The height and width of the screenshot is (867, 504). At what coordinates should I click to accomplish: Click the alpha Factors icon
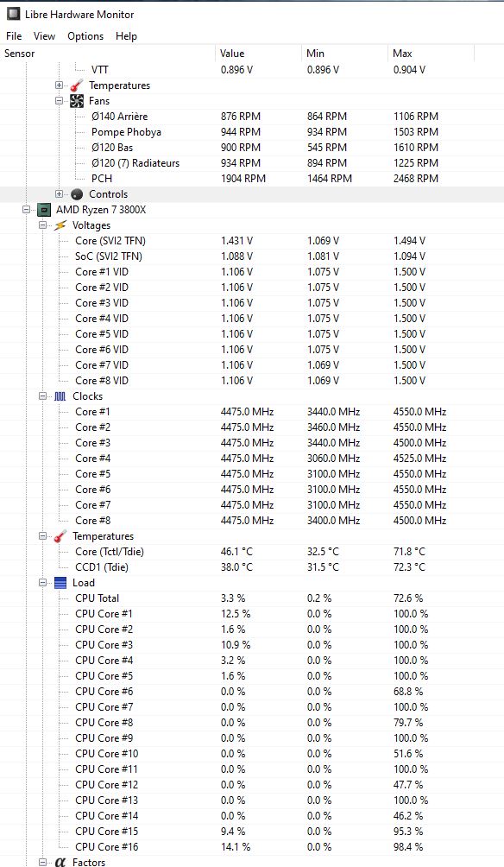coord(60,862)
